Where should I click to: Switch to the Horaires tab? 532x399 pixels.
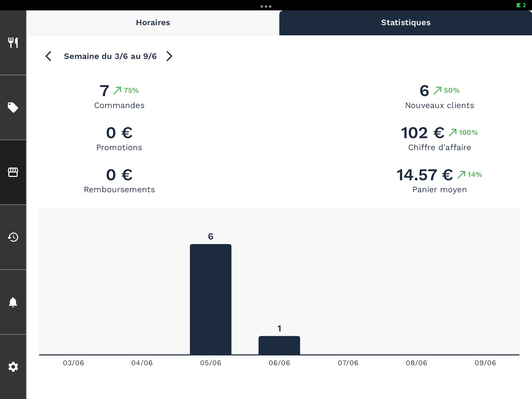click(153, 23)
